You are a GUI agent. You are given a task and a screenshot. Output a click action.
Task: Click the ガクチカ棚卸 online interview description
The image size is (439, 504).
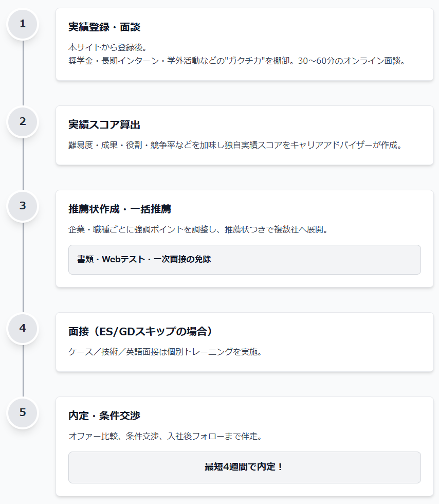tap(237, 61)
